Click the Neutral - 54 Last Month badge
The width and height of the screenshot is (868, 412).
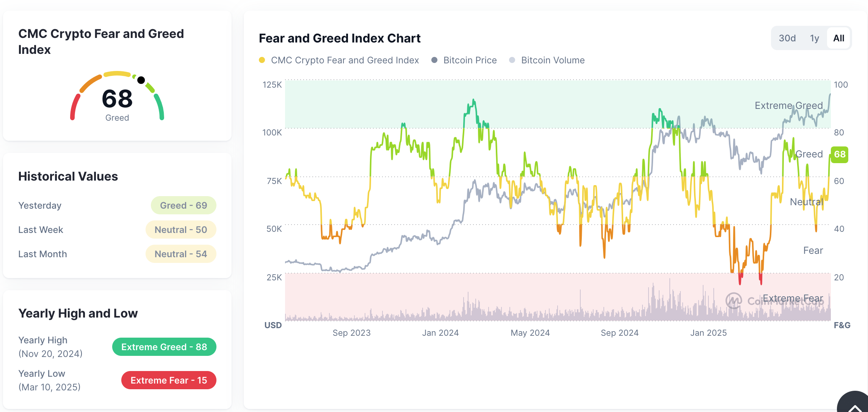181,254
